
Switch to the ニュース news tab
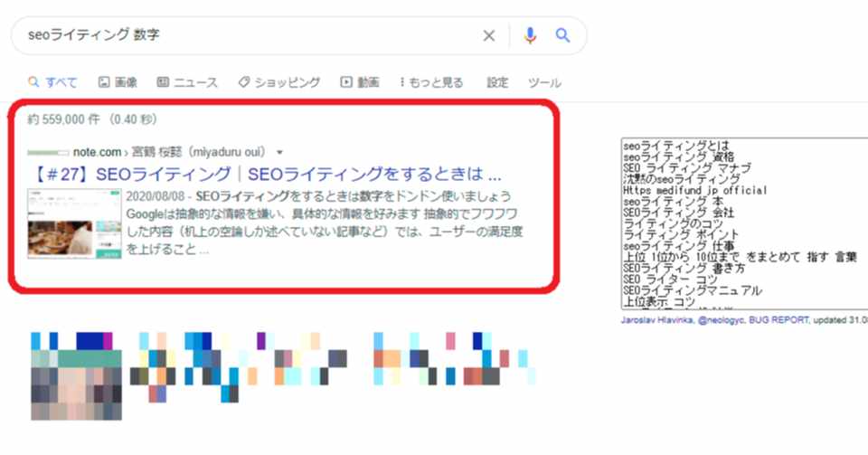[188, 82]
